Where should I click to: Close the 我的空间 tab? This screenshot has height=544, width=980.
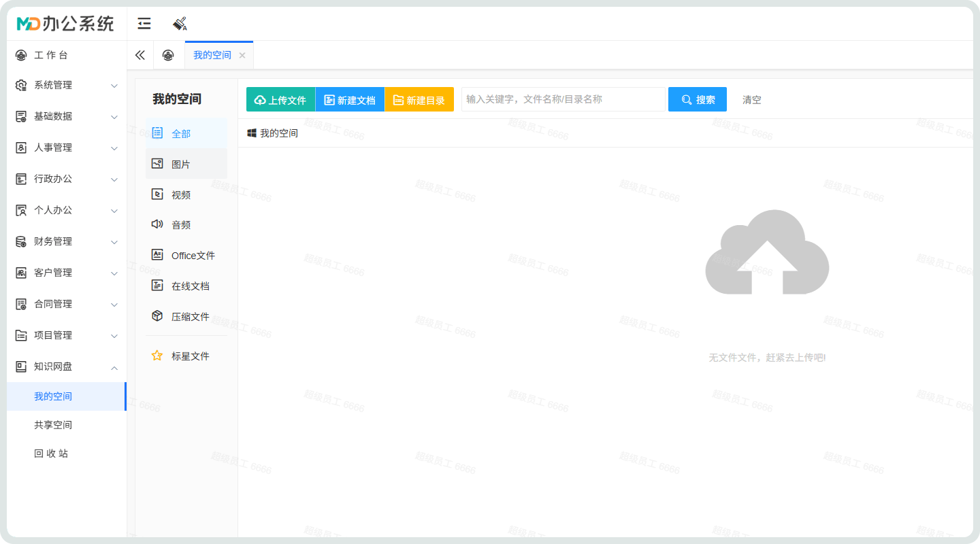coord(242,55)
